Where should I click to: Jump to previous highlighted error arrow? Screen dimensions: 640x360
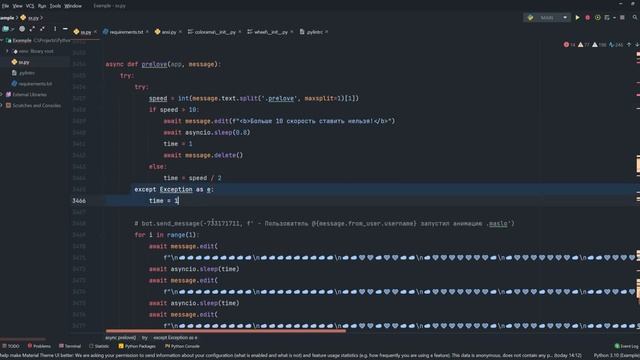pyautogui.click(x=629, y=44)
